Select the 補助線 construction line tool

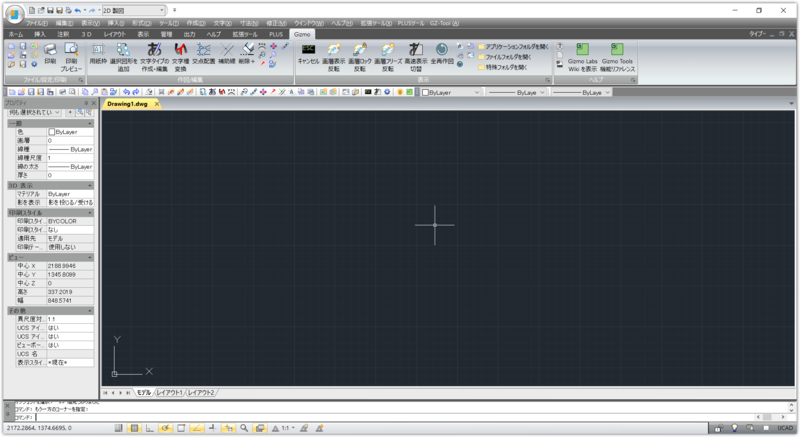[x=228, y=54]
